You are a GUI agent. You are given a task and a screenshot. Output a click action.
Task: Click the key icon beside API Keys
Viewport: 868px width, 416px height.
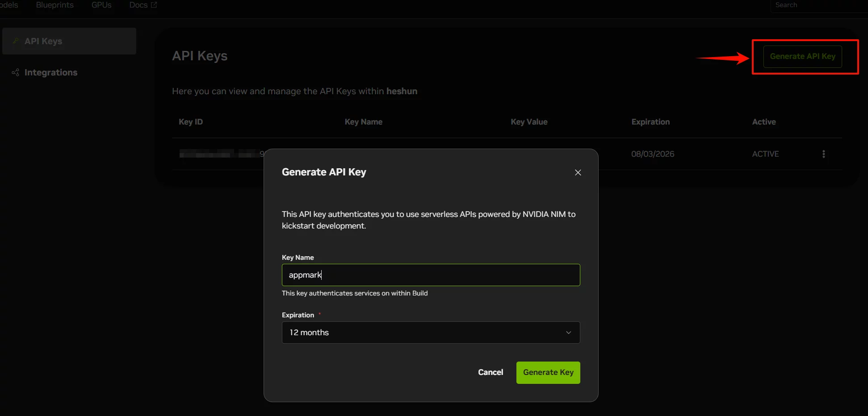click(16, 41)
